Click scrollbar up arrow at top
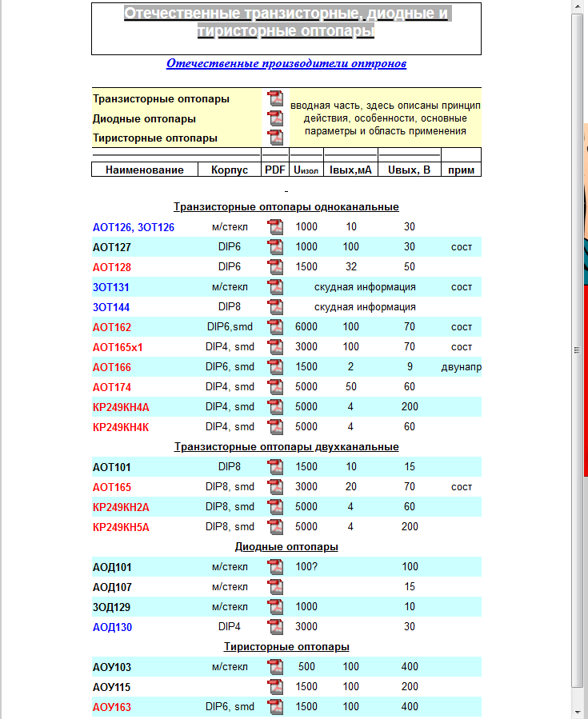 [x=578, y=6]
